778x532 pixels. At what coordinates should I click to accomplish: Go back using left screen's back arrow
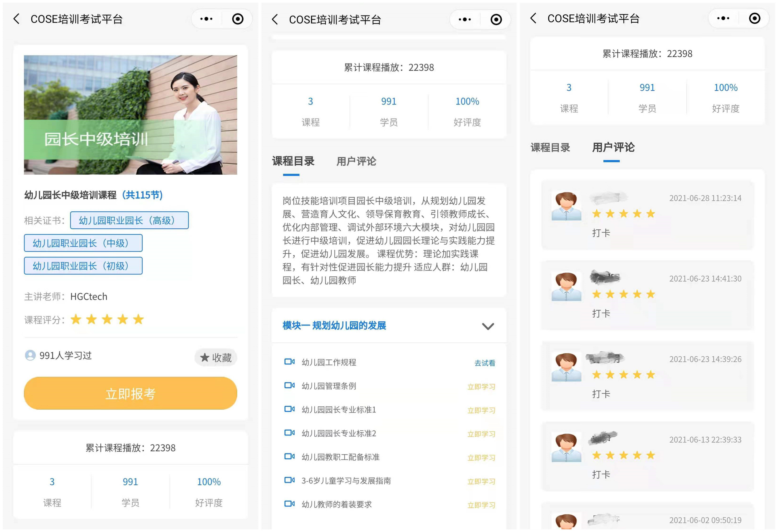coord(16,19)
